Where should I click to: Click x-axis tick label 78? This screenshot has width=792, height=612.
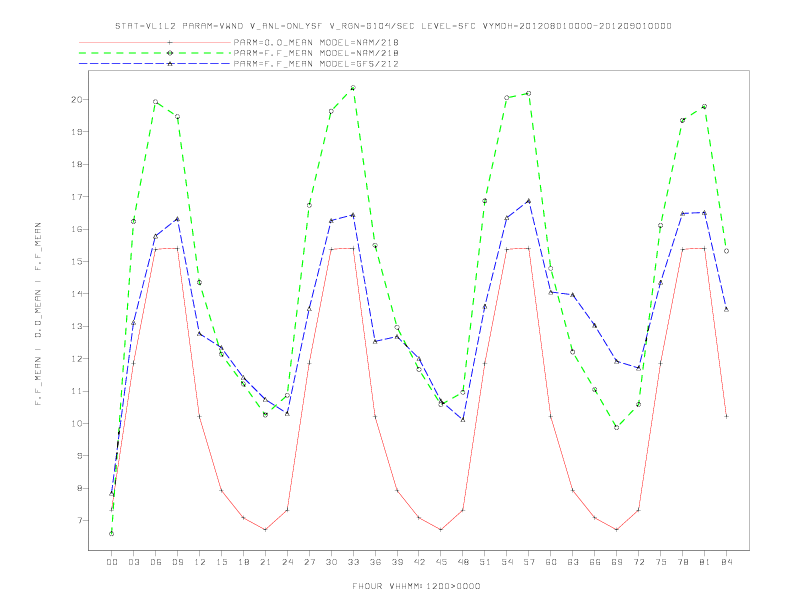click(682, 562)
